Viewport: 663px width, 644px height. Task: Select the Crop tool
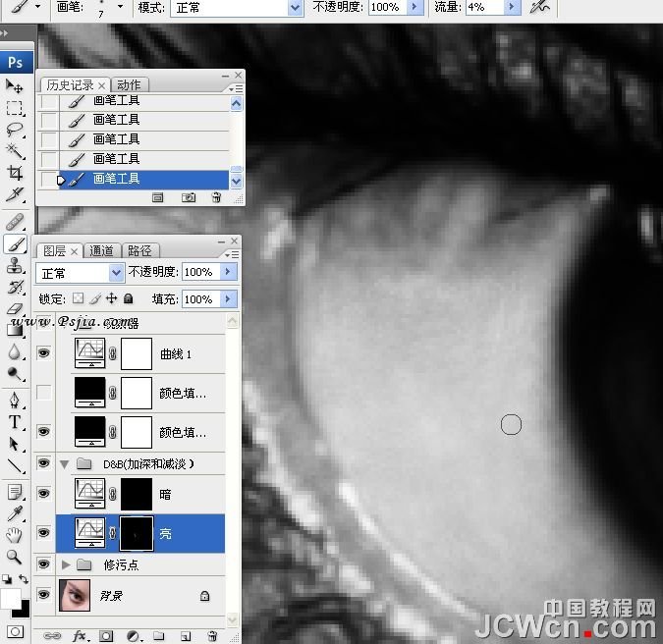(x=15, y=173)
